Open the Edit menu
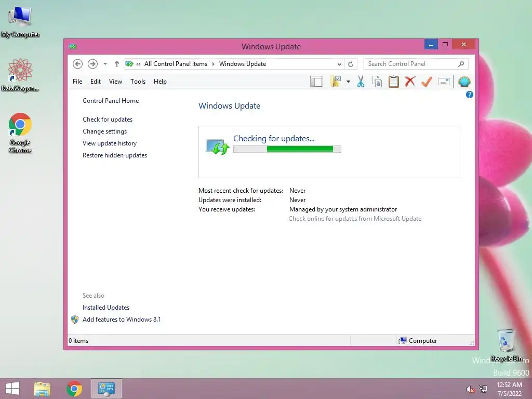Viewport: 532px width, 399px height. tap(96, 82)
